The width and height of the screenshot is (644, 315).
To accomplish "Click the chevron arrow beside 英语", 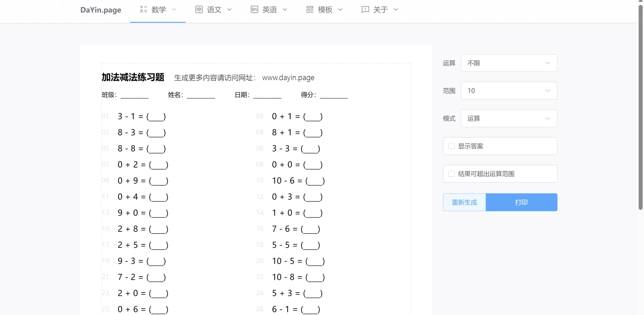I will tap(285, 10).
